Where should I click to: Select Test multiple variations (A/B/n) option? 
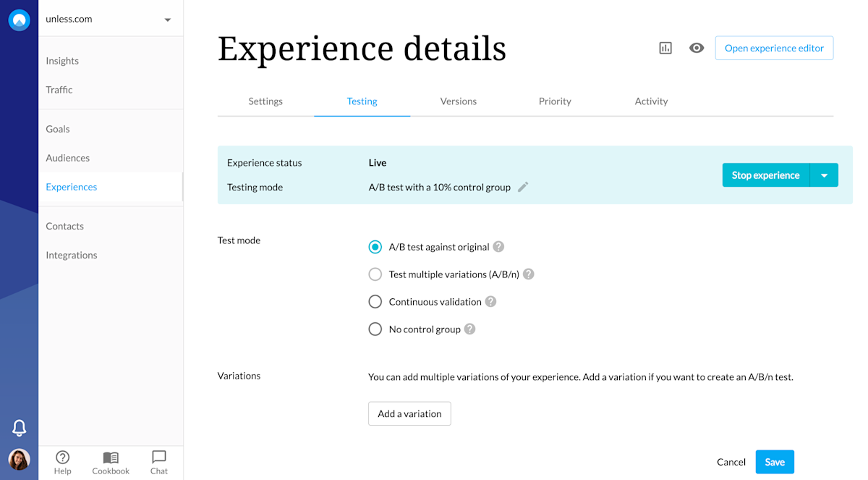[x=375, y=274]
